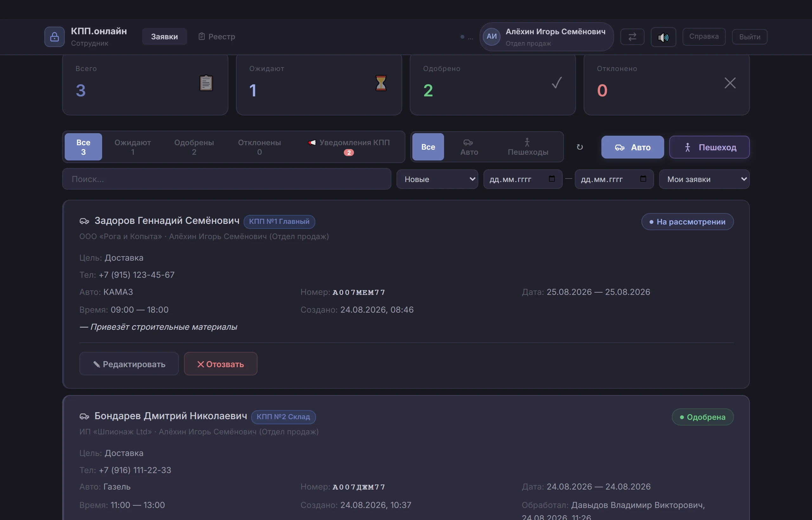Image resolution: width=812 pixels, height=520 pixels.
Task: Open the АИ user avatar
Action: pos(491,36)
